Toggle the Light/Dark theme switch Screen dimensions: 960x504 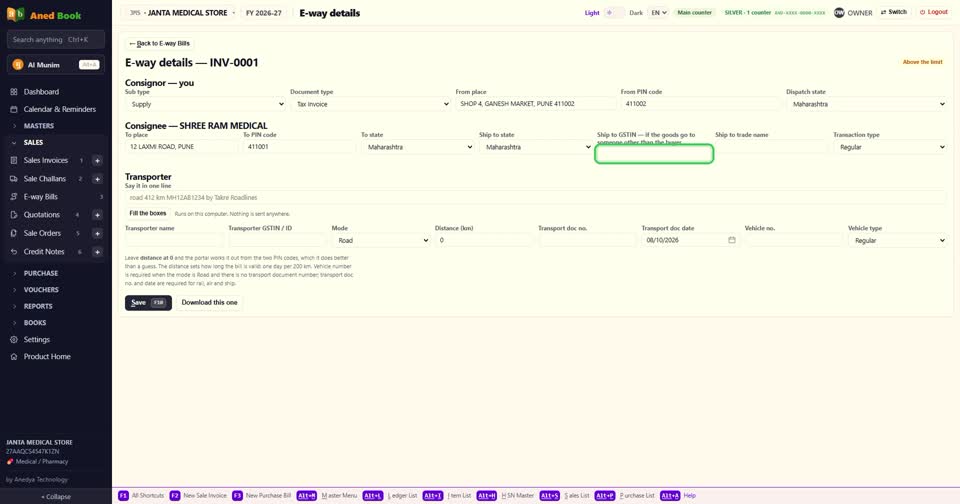pos(613,12)
